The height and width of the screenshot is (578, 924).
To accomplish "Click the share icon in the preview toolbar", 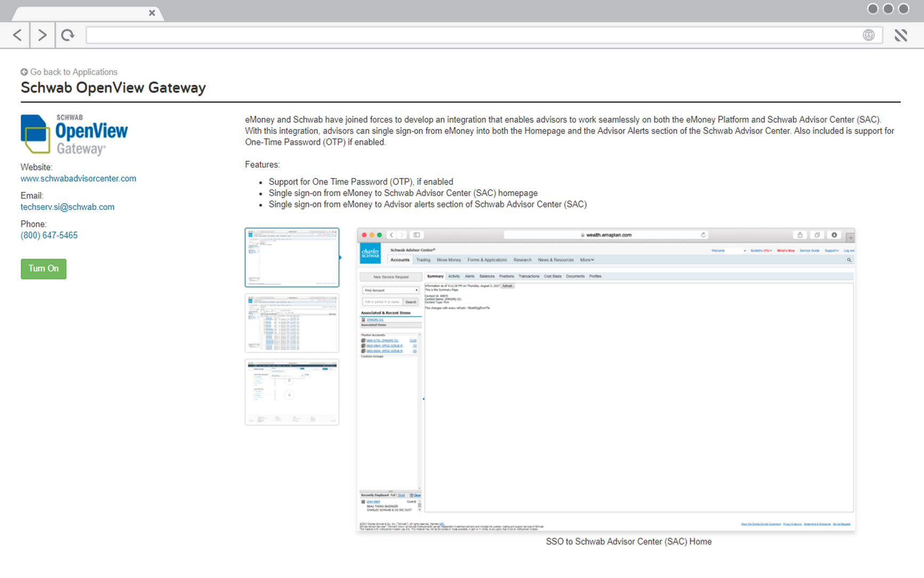I will tap(800, 235).
